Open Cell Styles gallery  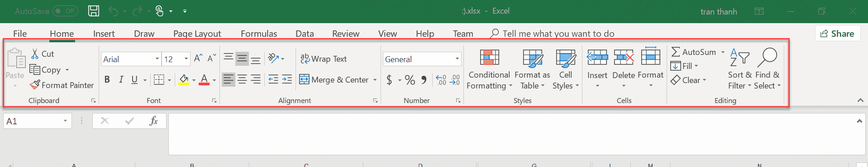[x=566, y=69]
